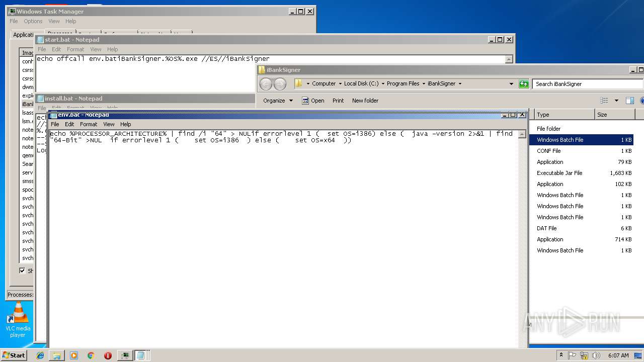The width and height of the screenshot is (644, 362).
Task: Open View menu in start.bat Notepad
Action: click(x=96, y=49)
